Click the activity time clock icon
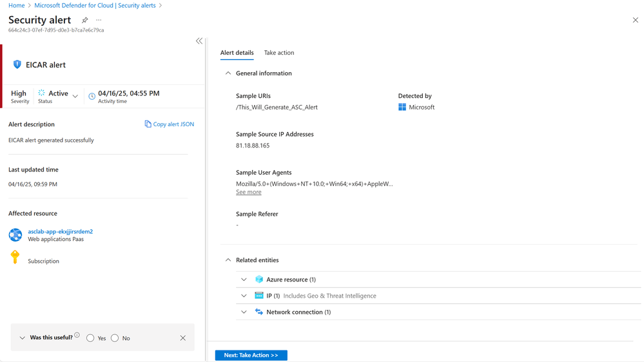Viewport: 644px width, 362px height. 92,96
